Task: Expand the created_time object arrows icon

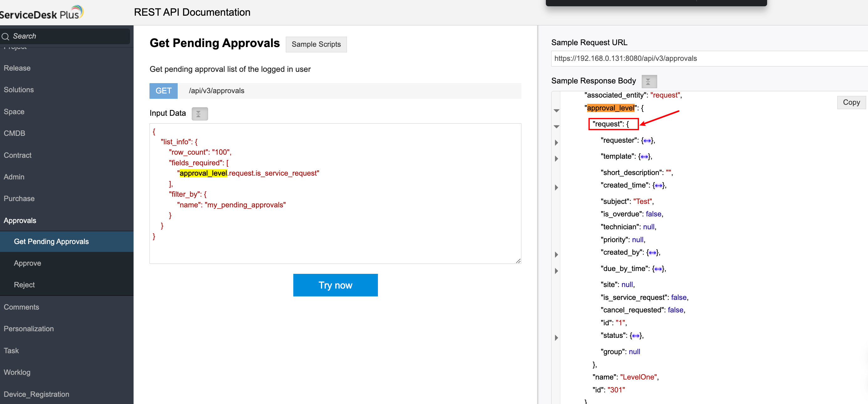Action: 658,186
